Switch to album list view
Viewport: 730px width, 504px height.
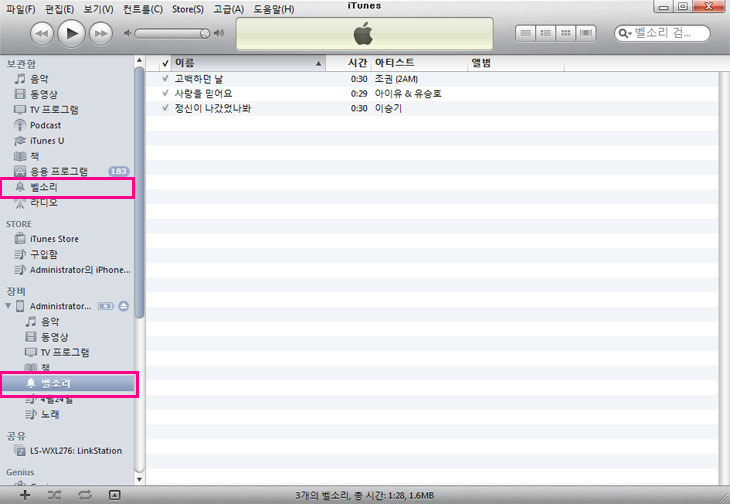[x=546, y=33]
